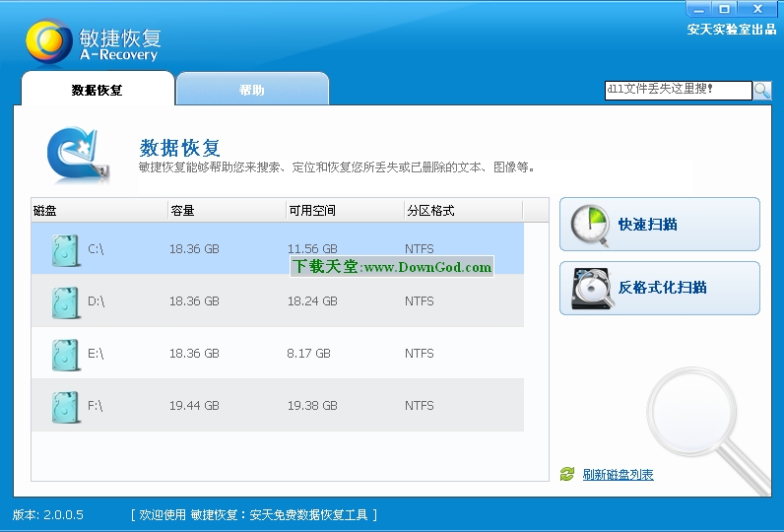Sort by 容量 column header
Screen dimensions: 784x532
coord(227,211)
